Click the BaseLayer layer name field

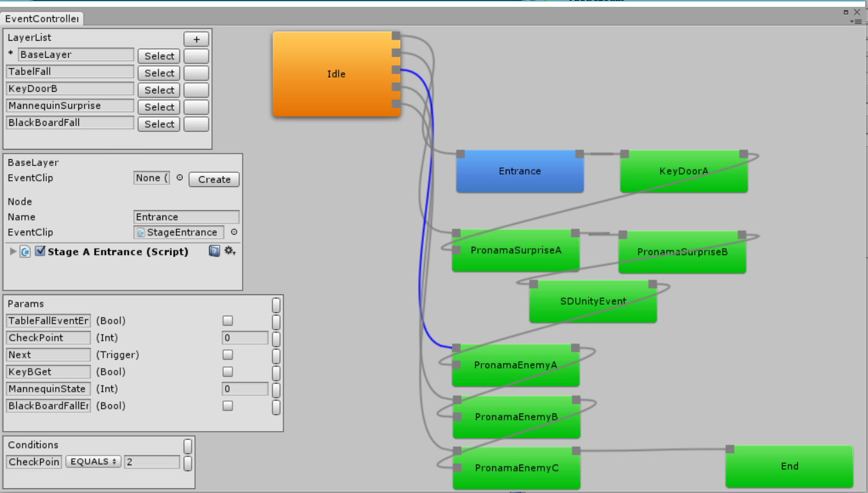tap(76, 54)
